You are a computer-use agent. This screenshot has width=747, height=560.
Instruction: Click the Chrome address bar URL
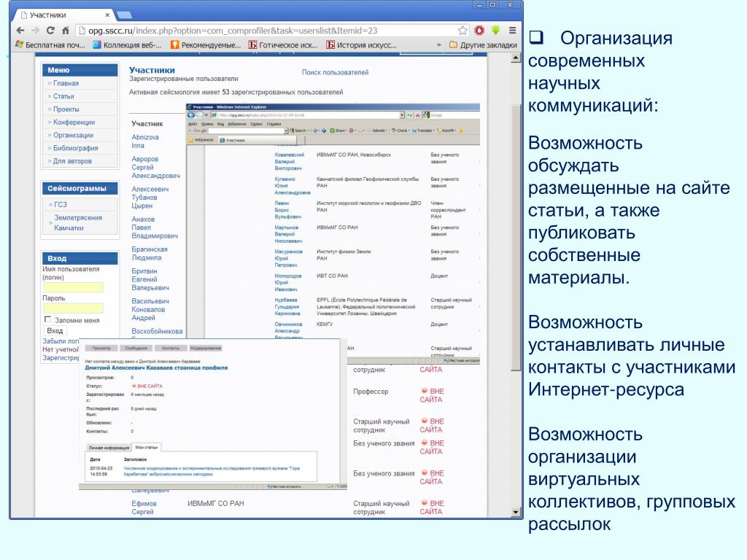coord(233,31)
